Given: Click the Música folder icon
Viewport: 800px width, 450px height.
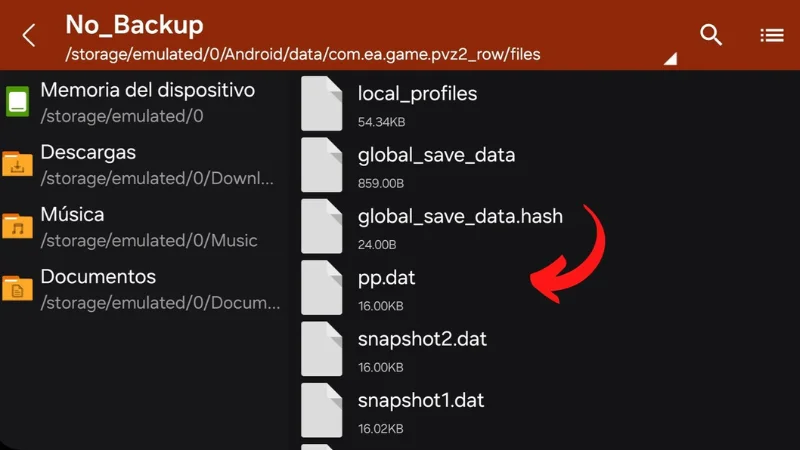Looking at the screenshot, I should [x=17, y=226].
